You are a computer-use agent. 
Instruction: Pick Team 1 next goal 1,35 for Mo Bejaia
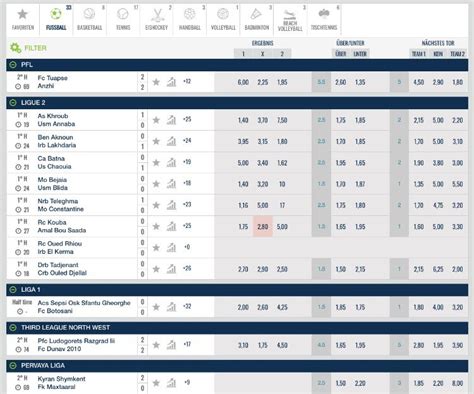coord(419,184)
